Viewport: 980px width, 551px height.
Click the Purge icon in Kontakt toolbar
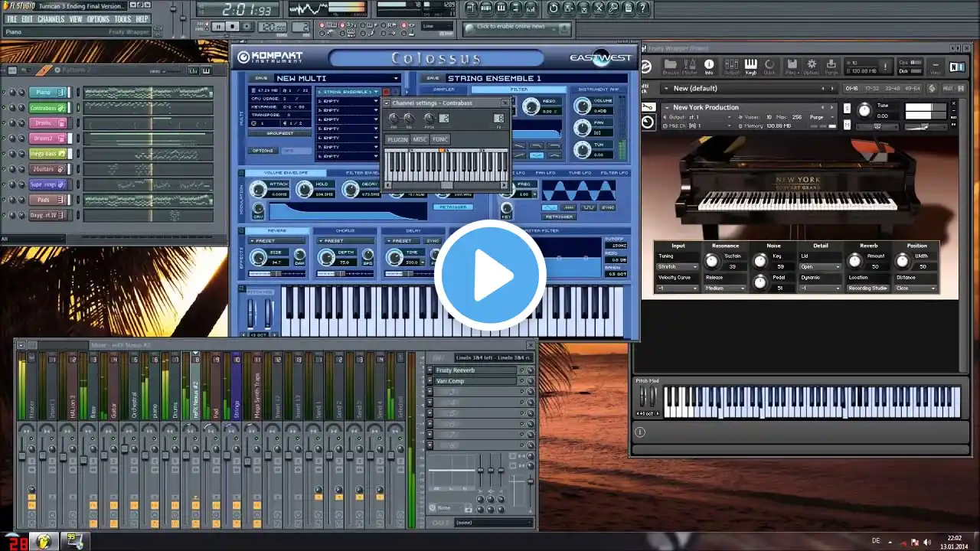click(831, 67)
